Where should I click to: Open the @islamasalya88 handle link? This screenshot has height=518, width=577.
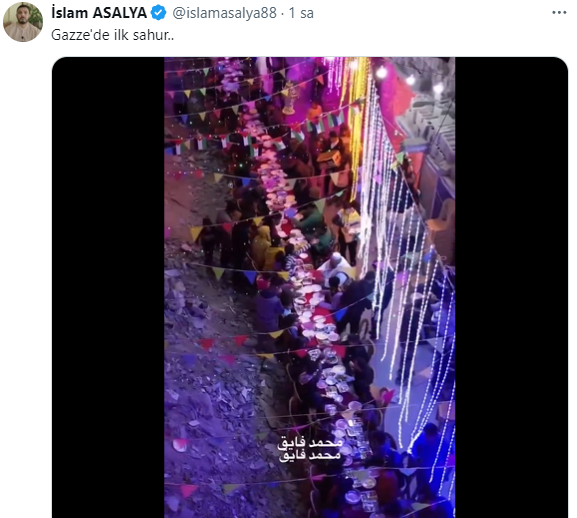(x=224, y=13)
